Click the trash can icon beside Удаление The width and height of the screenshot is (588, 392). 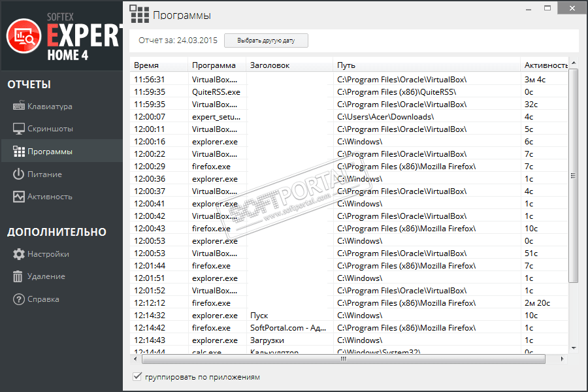18,276
